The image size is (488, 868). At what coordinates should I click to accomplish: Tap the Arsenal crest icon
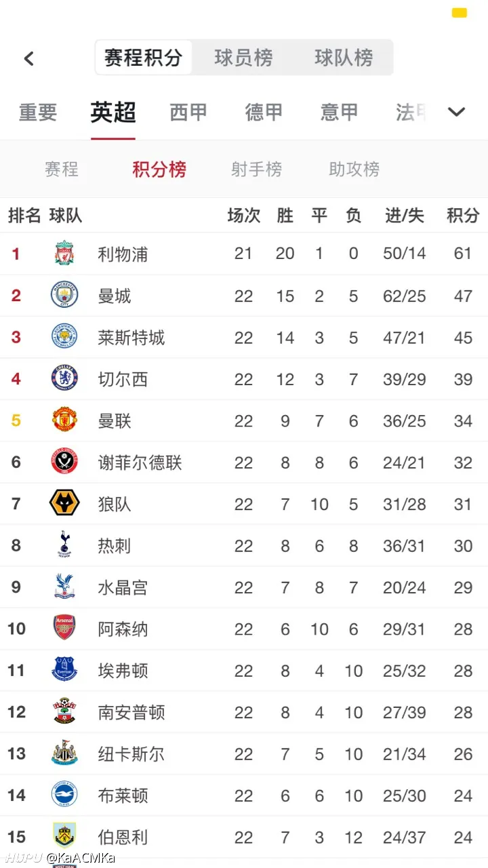[x=64, y=629]
